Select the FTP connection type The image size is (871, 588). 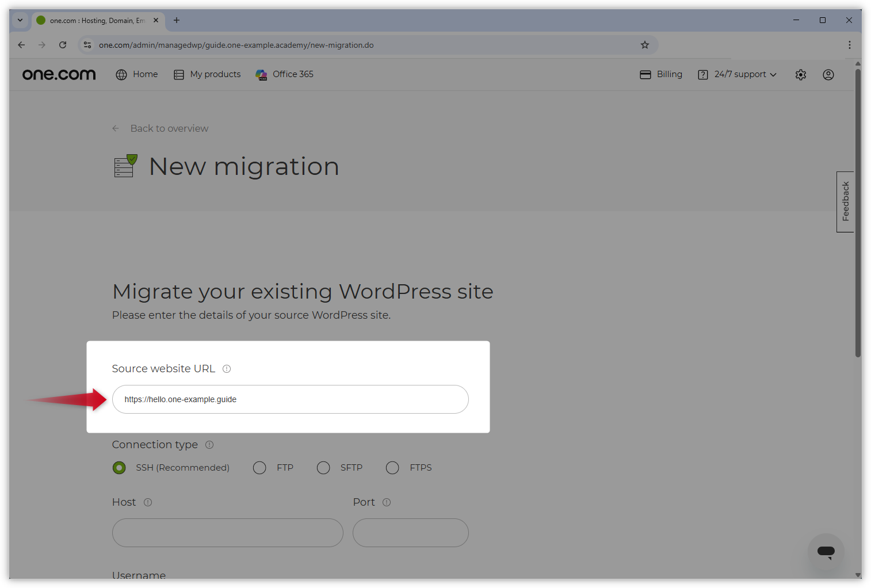259,468
